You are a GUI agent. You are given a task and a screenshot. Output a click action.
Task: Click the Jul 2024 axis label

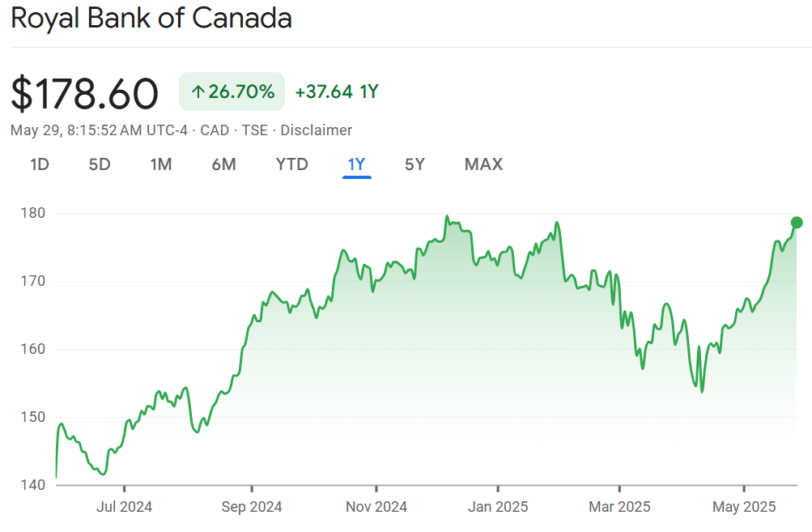(124, 507)
